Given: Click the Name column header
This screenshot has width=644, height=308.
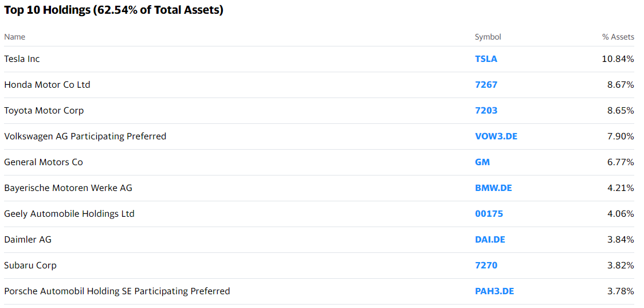Looking at the screenshot, I should pos(15,37).
